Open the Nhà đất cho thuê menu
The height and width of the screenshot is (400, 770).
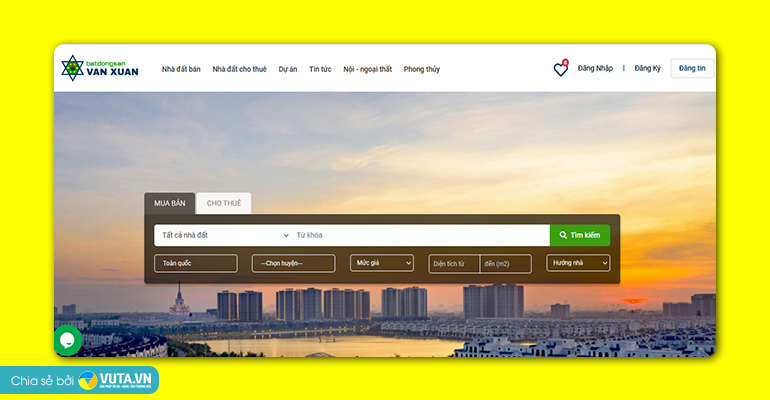(240, 69)
